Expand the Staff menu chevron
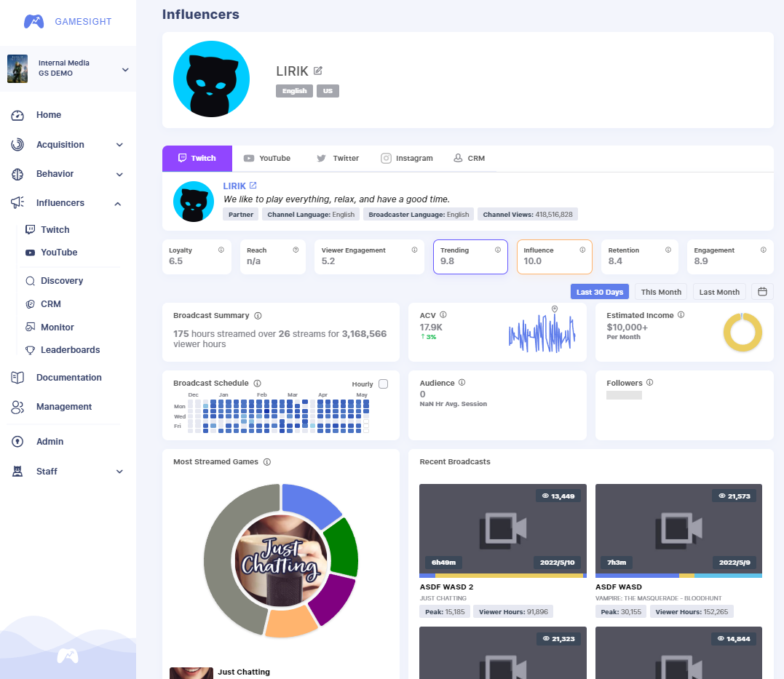Viewport: 784px width, 679px height. 119,472
